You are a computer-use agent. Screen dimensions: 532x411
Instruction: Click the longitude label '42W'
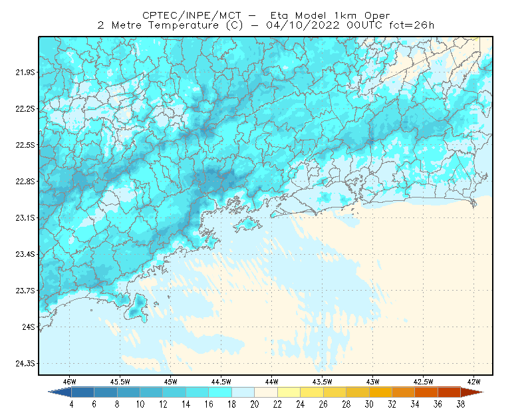474,382
